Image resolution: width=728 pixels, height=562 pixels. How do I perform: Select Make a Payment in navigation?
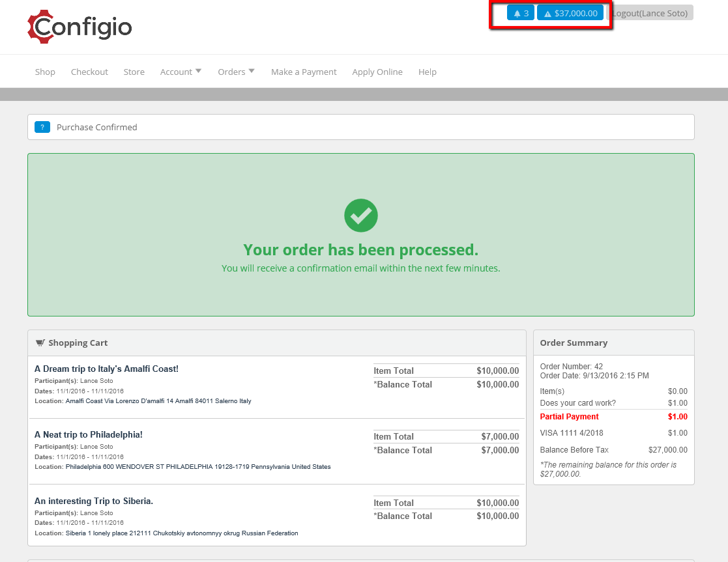304,72
